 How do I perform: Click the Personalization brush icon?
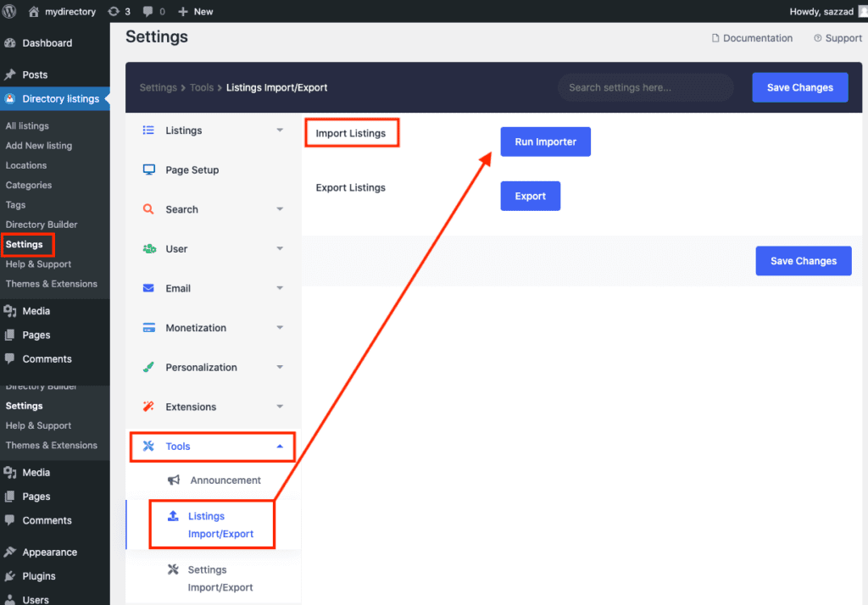point(149,367)
